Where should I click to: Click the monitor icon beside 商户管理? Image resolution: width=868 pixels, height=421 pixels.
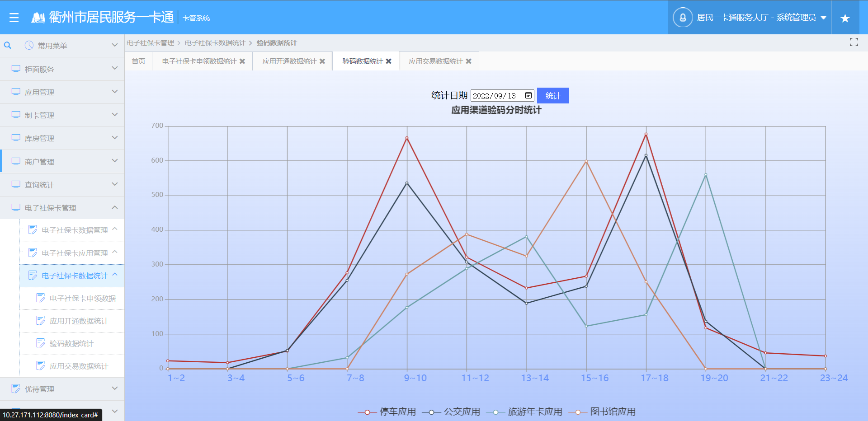pos(16,161)
